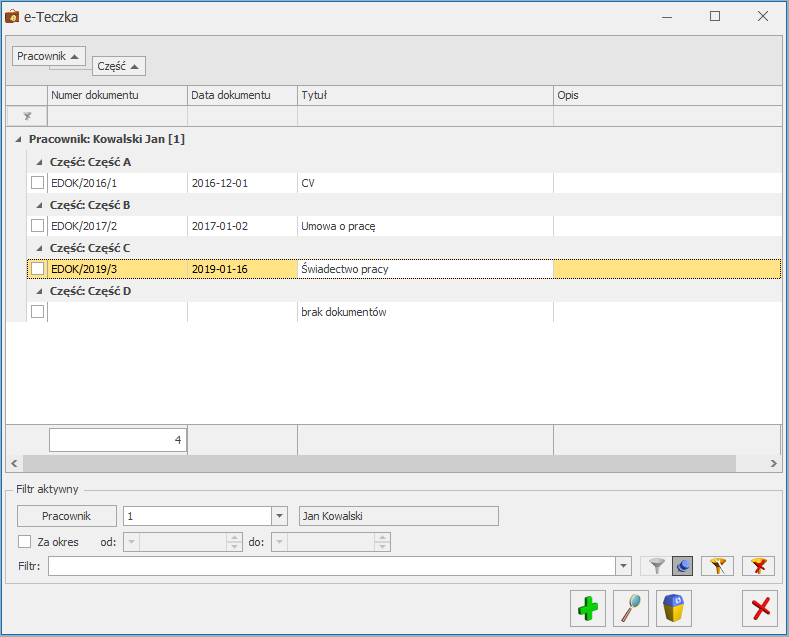Screen dimensions: 789x637
Task: Click the green plus add document button
Action: click(588, 608)
